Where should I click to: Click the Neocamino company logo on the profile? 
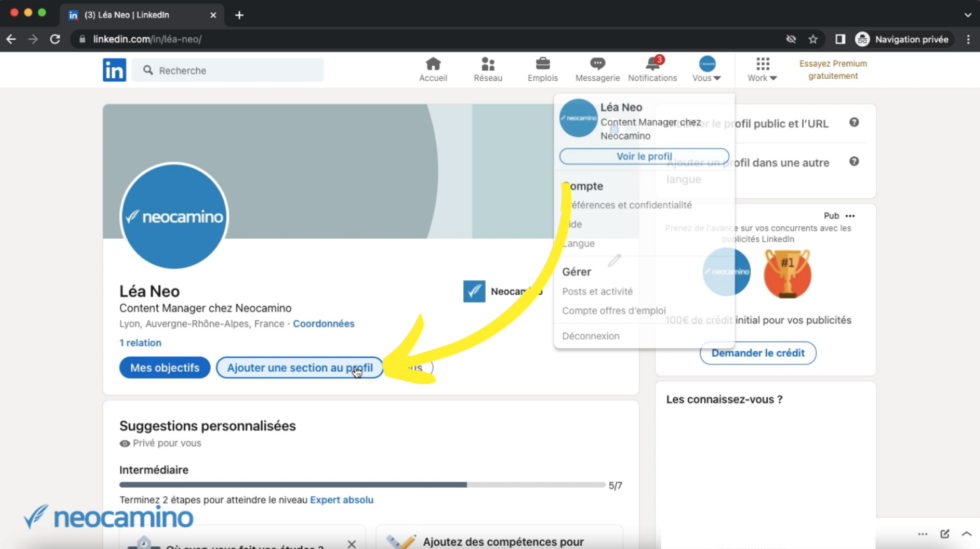click(x=474, y=291)
